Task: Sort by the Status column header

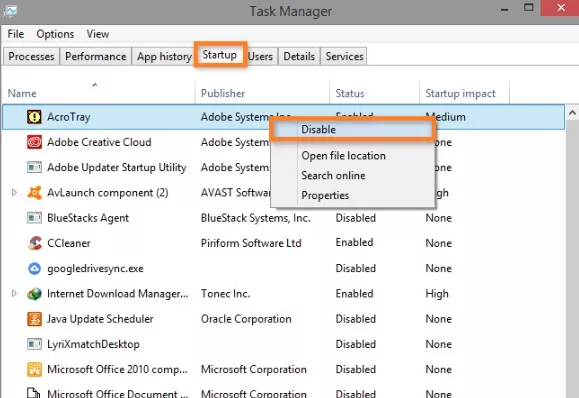Action: [x=350, y=93]
